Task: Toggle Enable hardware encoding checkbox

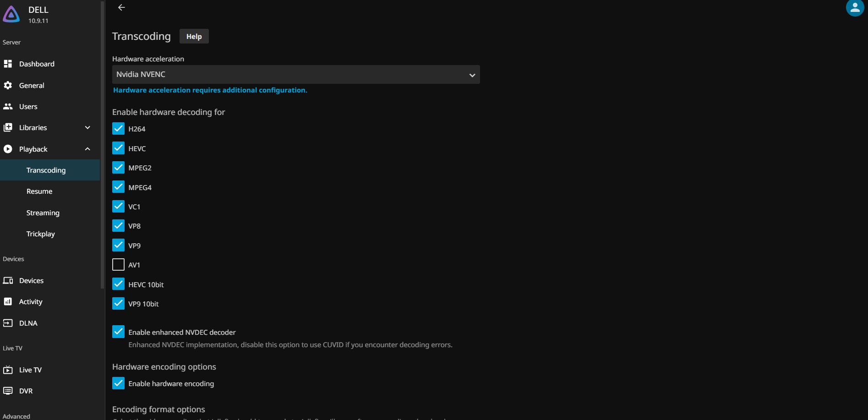Action: [x=118, y=383]
